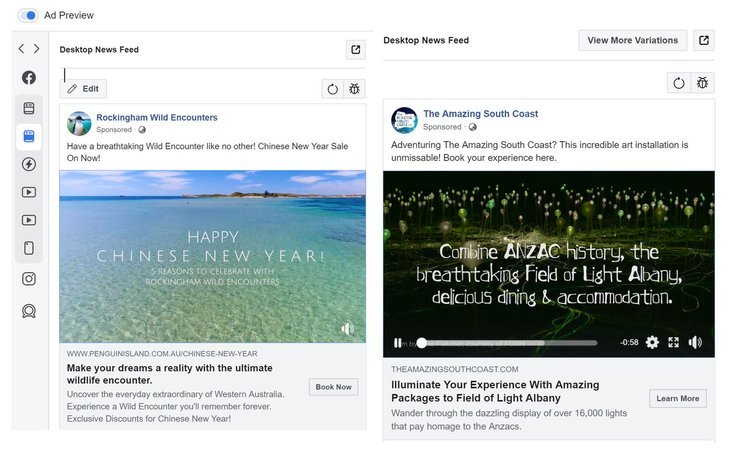Click the Edit button with pencil

[x=83, y=89]
